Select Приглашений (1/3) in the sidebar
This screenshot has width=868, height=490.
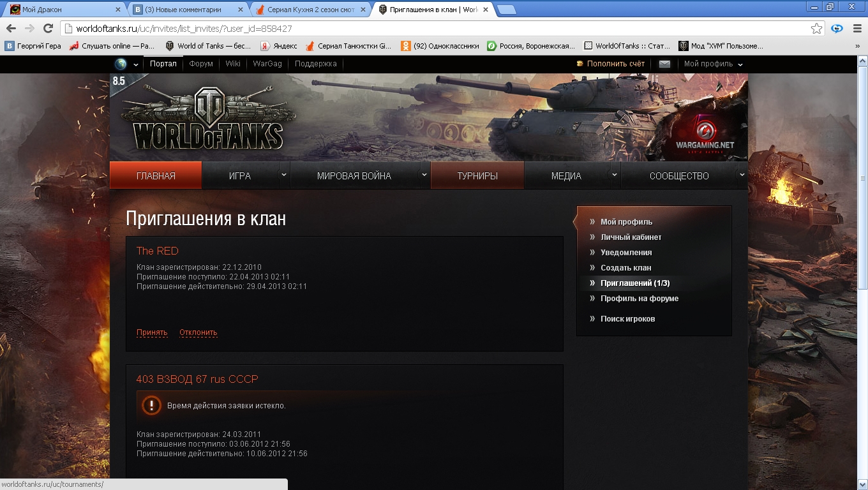point(635,283)
